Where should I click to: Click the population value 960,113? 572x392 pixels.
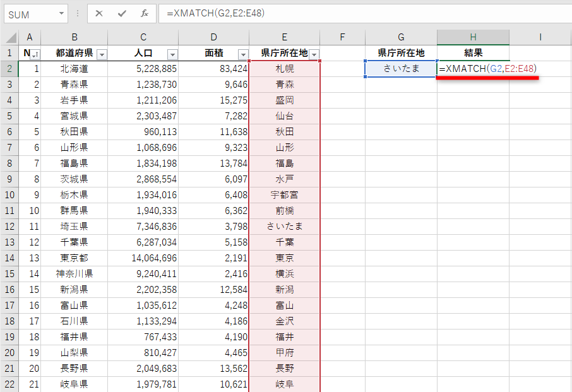[x=143, y=132]
